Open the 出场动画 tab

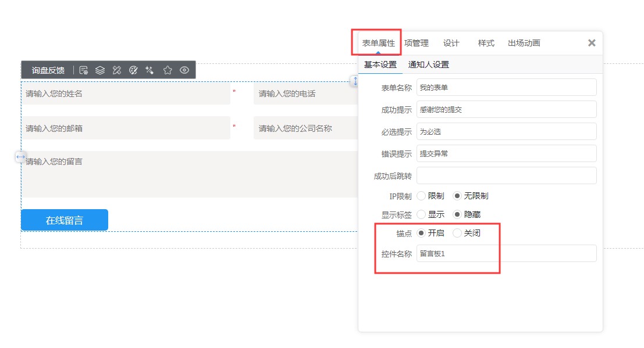(524, 43)
